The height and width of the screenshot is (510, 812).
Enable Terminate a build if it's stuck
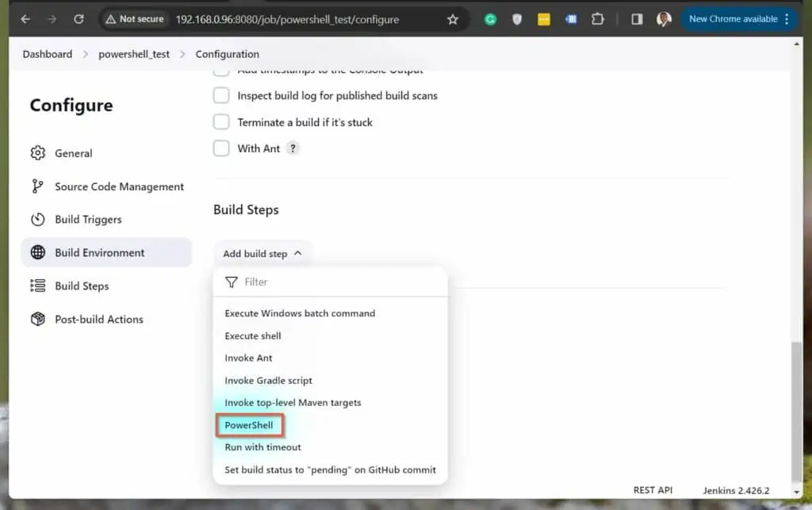coord(221,122)
